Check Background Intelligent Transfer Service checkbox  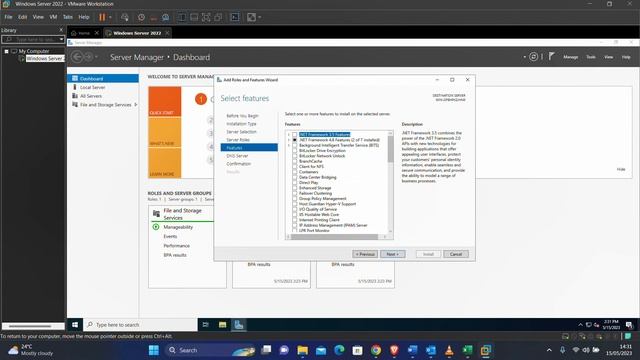click(x=295, y=145)
